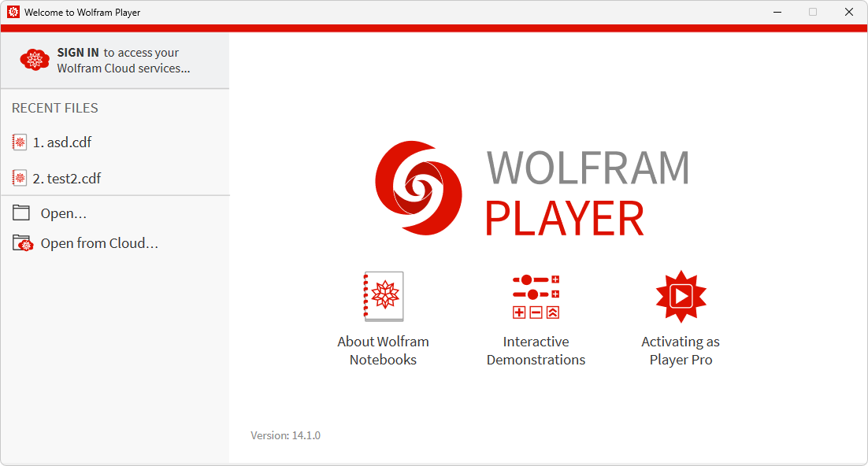This screenshot has width=868, height=466.
Task: Open Activating as Player Pro label
Action: (x=681, y=350)
